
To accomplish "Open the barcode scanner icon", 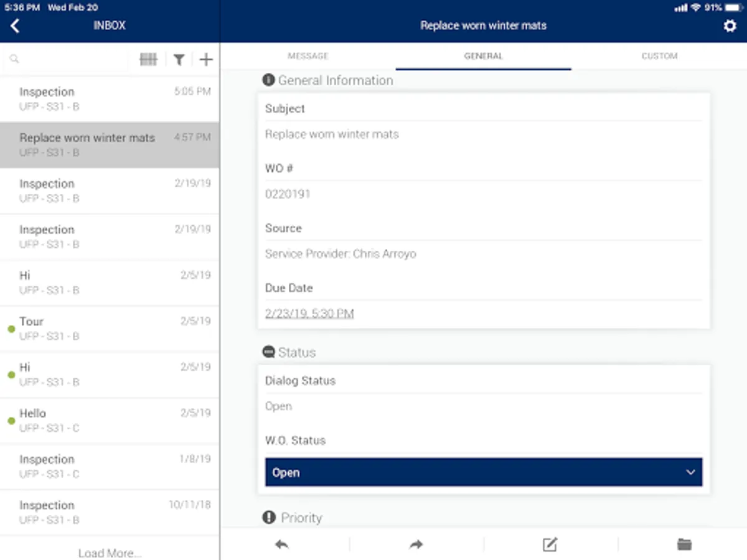I will 148,60.
